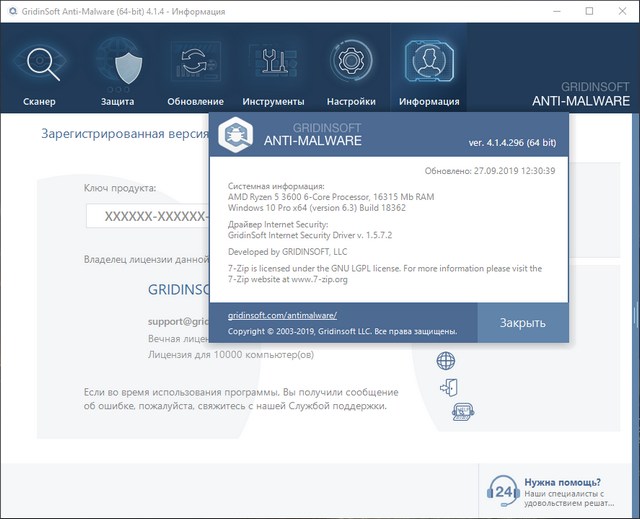Go to Обновление update section

[196, 71]
